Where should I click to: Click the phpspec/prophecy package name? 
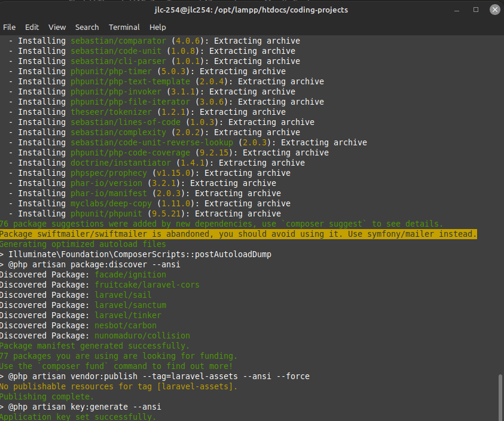(x=109, y=173)
